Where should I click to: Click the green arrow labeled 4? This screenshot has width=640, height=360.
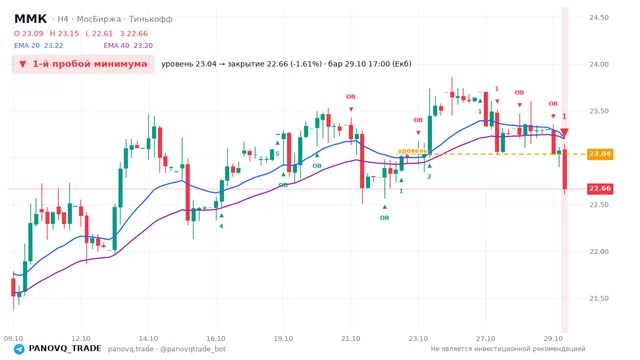click(x=221, y=216)
